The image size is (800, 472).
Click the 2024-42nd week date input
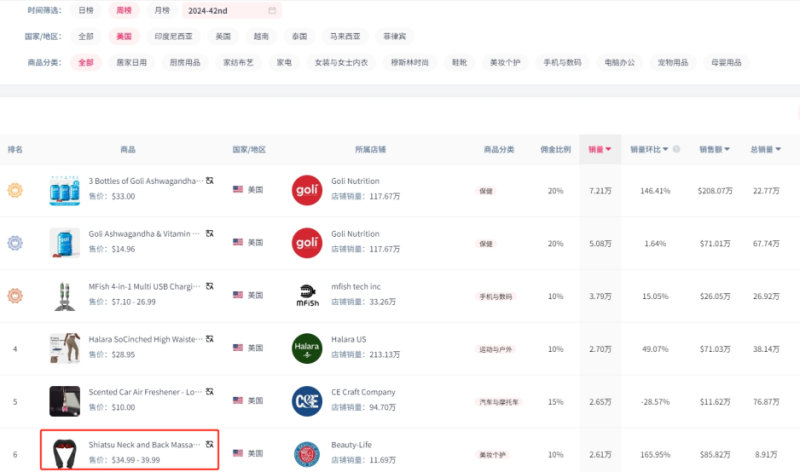(x=222, y=11)
